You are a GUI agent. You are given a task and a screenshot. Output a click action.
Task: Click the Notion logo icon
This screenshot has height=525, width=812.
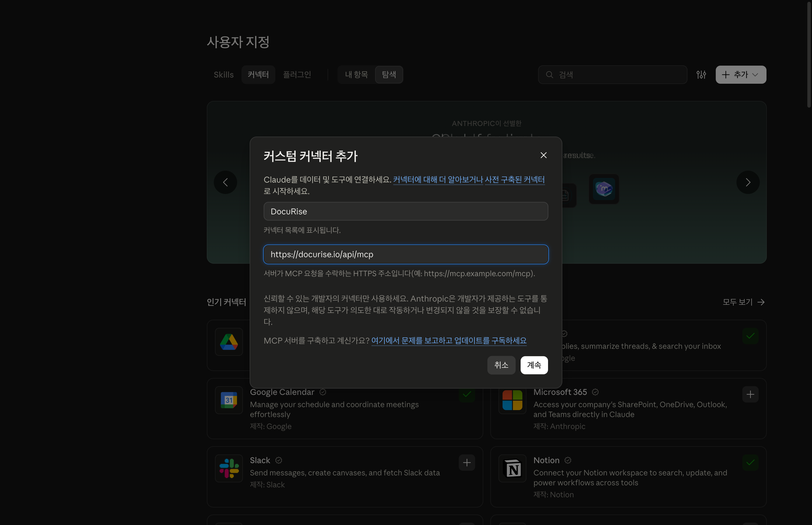coord(512,468)
